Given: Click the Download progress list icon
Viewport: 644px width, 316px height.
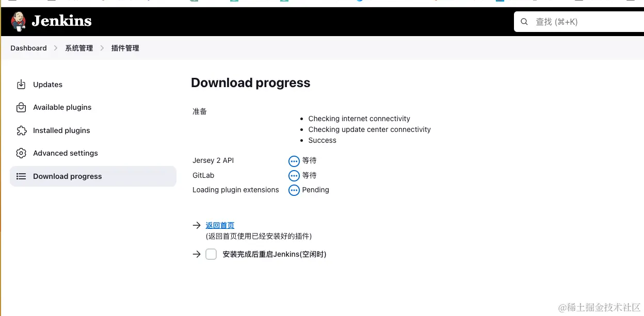Looking at the screenshot, I should click(21, 176).
